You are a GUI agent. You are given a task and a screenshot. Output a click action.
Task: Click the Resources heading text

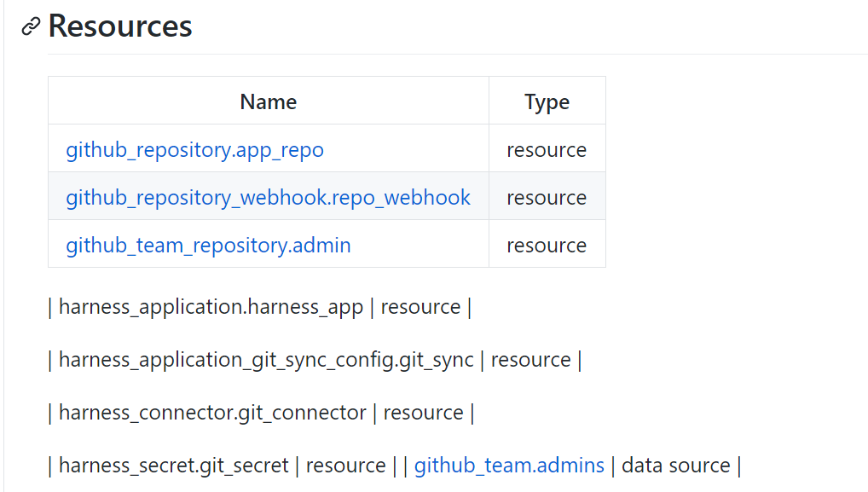tap(120, 26)
